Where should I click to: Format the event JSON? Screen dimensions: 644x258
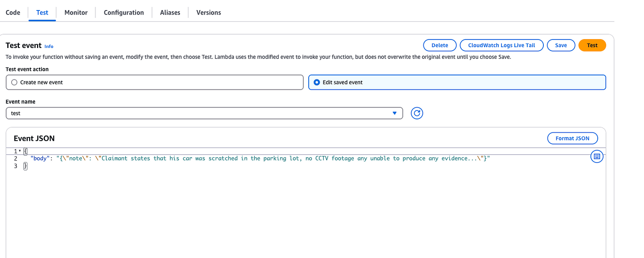572,138
